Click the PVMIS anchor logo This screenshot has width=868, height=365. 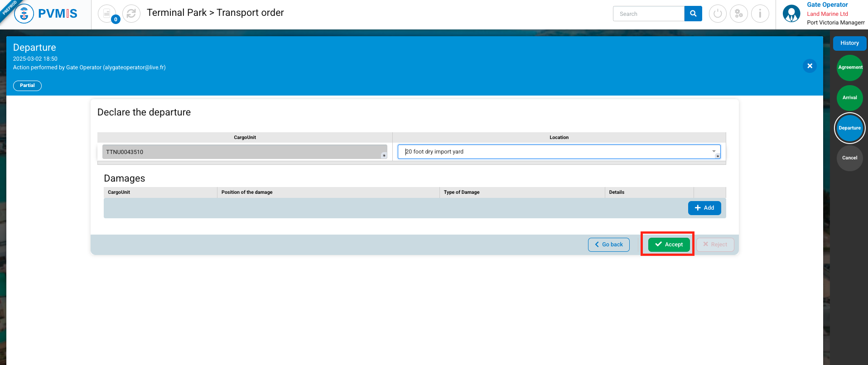[x=24, y=14]
